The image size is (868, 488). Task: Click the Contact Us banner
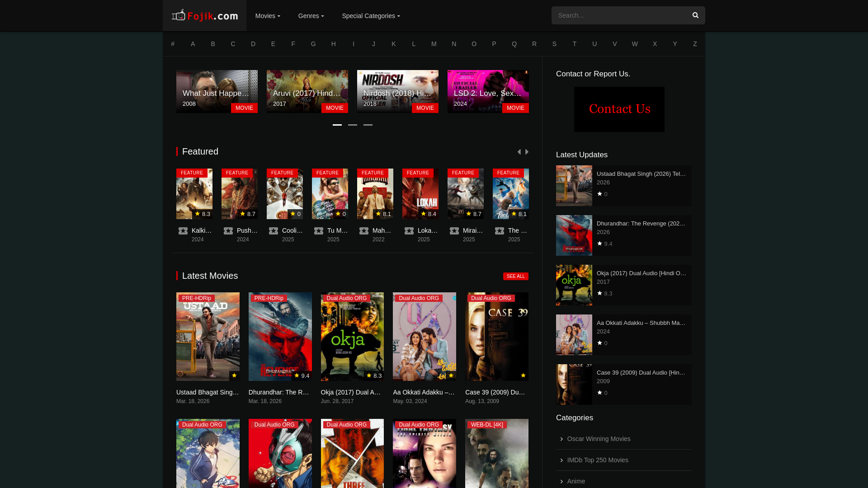(619, 109)
